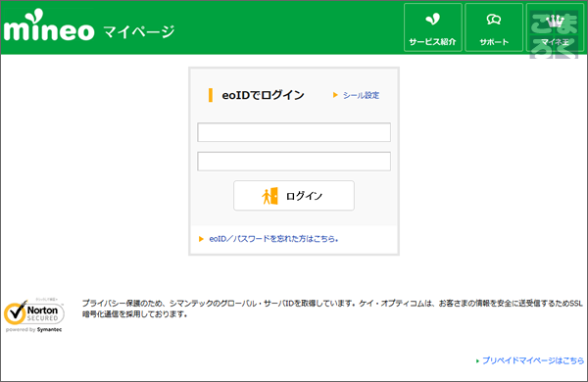Screen dimensions: 588x382
Task: Click the ログイン button
Action: 294,196
